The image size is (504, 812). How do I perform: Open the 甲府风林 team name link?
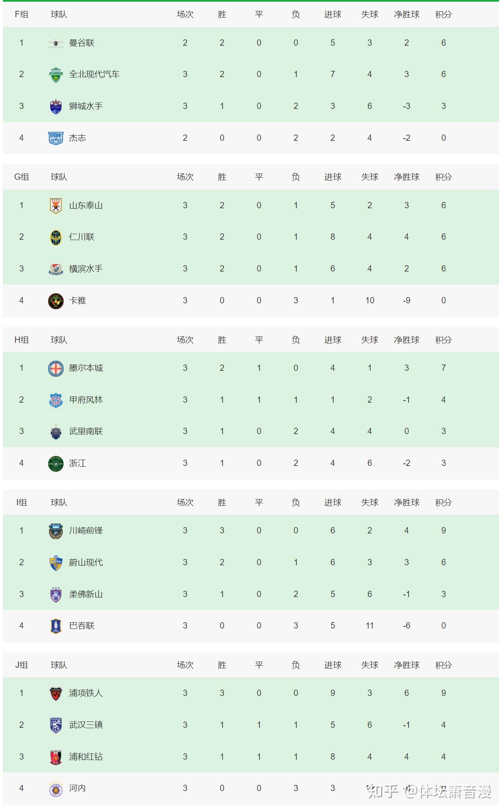(x=86, y=400)
